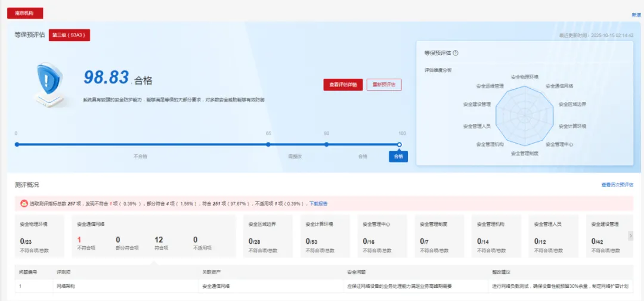Click the 第三级 (S3A3) level tag
This screenshot has width=644, height=301.
click(x=69, y=35)
